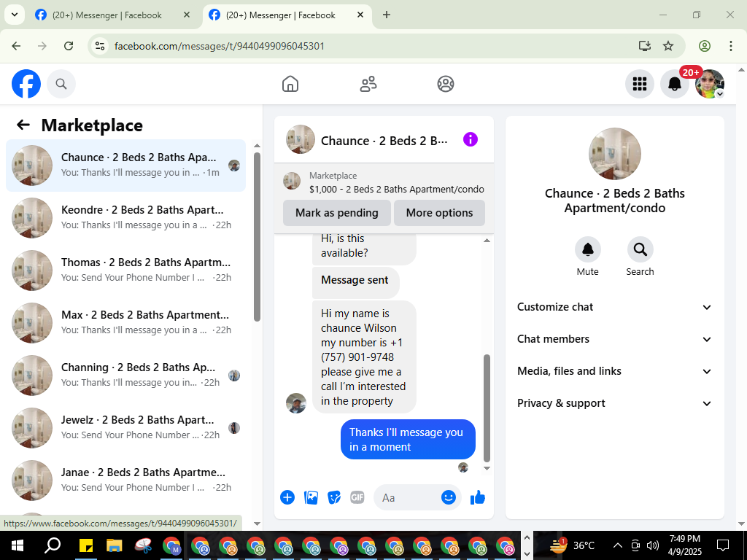
Task: Click More options button
Action: coord(439,213)
